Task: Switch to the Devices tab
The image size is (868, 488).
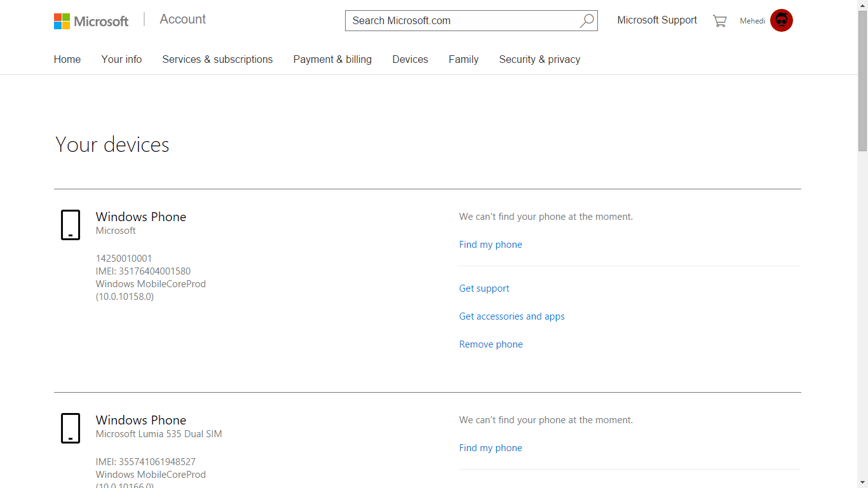Action: (410, 59)
